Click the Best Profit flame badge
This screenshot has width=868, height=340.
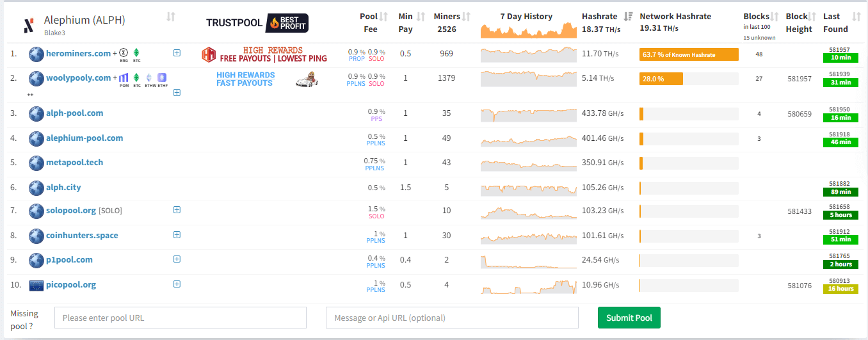pos(287,23)
